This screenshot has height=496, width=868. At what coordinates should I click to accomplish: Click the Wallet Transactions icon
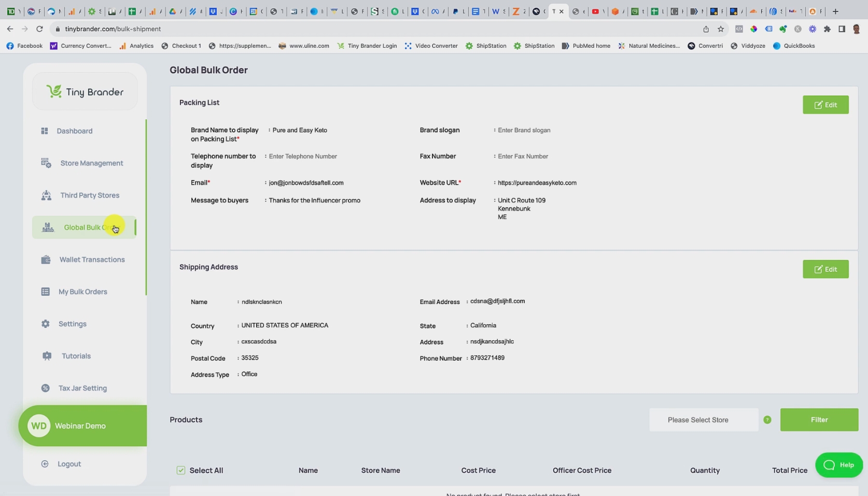(x=45, y=259)
